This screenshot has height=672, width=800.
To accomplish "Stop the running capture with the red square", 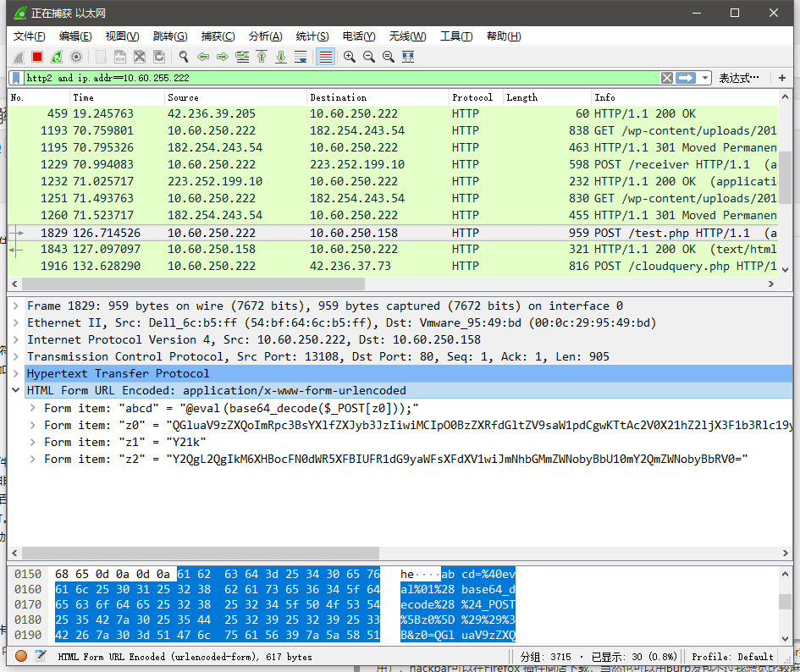I will pyautogui.click(x=37, y=58).
